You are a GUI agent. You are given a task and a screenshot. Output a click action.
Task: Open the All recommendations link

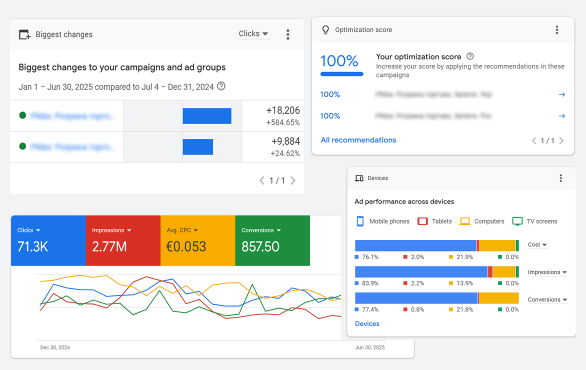pyautogui.click(x=358, y=140)
